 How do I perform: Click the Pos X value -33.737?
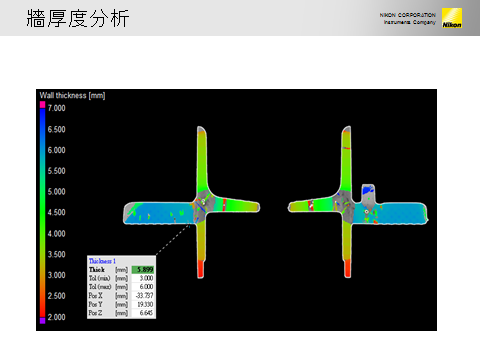tap(144, 296)
